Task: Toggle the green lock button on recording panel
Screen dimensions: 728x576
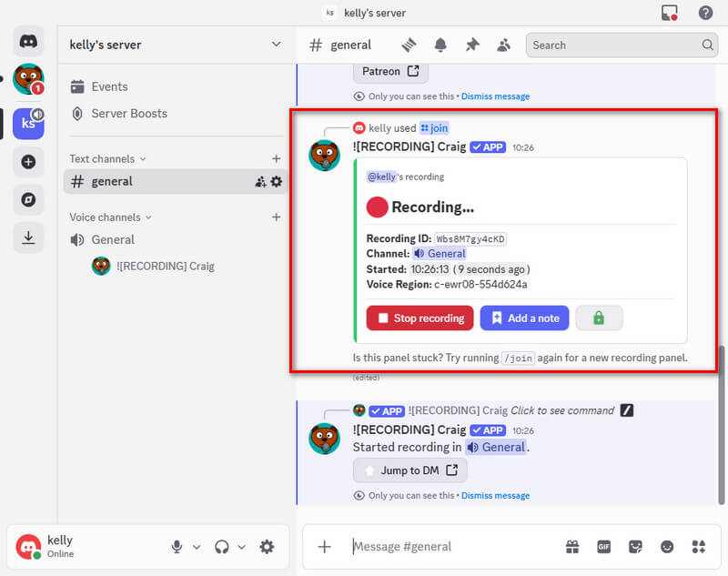Action: coord(599,318)
